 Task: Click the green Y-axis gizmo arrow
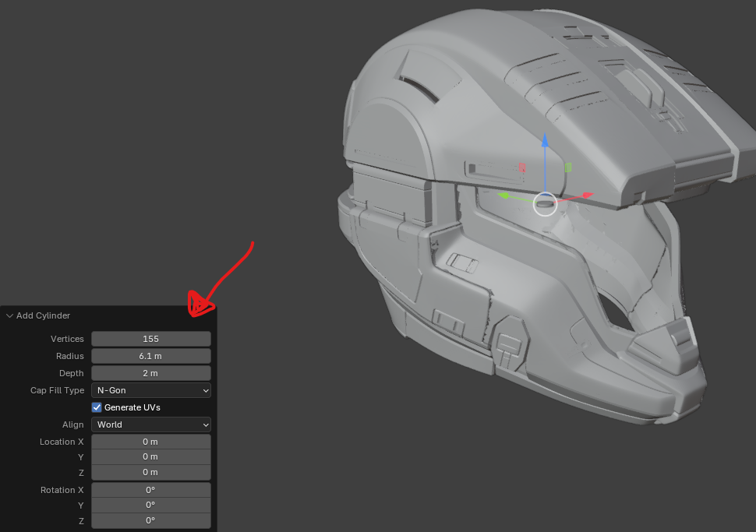click(x=503, y=196)
